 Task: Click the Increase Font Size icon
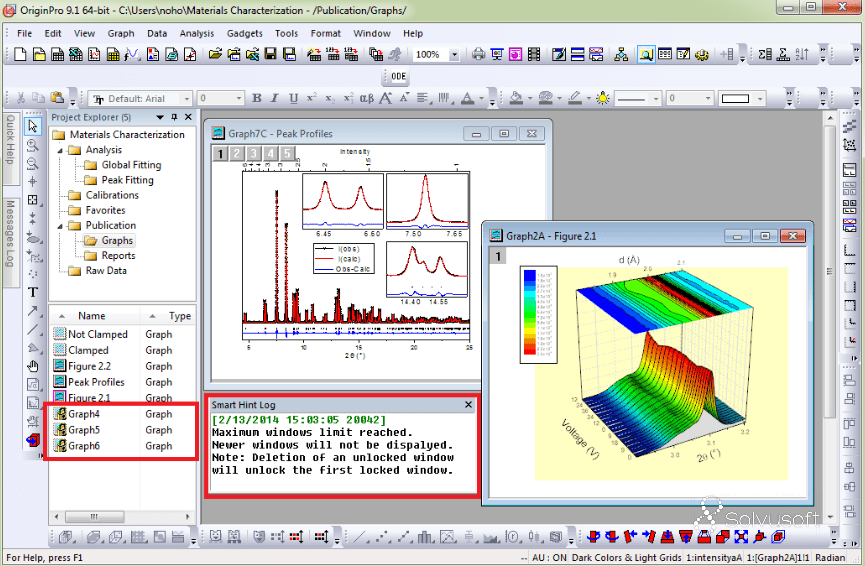[386, 98]
